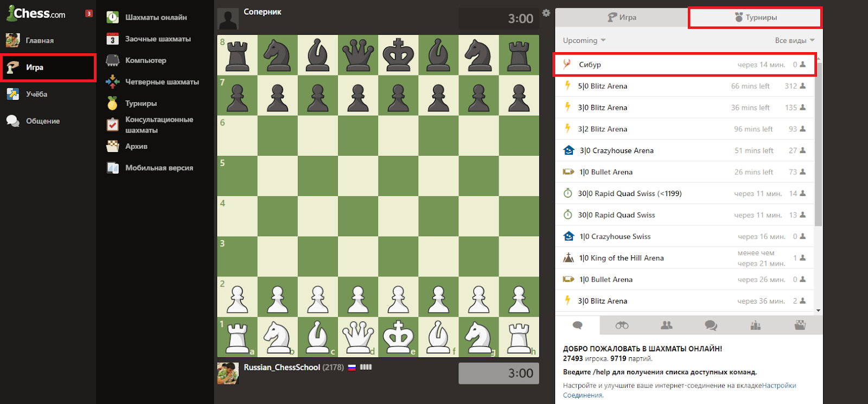868x404 pixels.
Task: Click the Chess.com logo
Action: tap(36, 13)
